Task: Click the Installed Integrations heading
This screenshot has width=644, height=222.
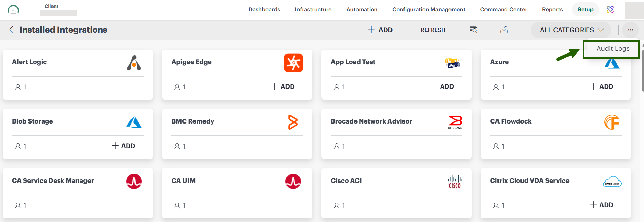Action: pos(63,30)
